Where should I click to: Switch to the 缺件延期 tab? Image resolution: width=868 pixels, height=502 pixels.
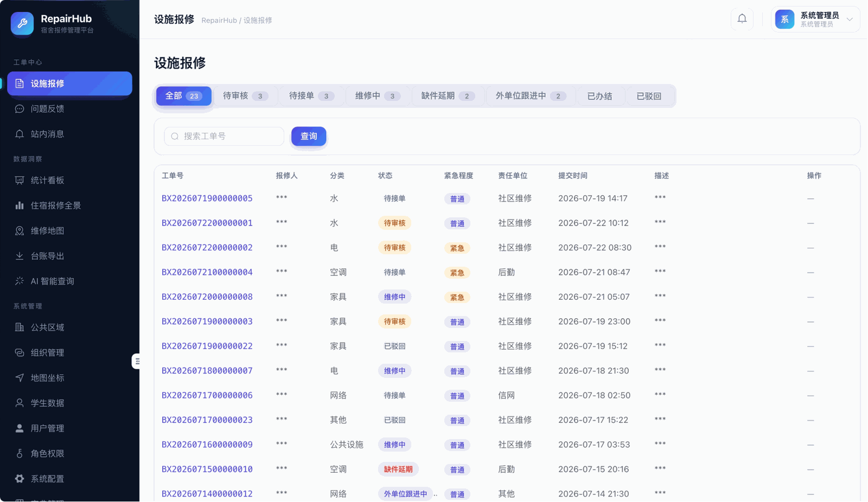coord(448,96)
